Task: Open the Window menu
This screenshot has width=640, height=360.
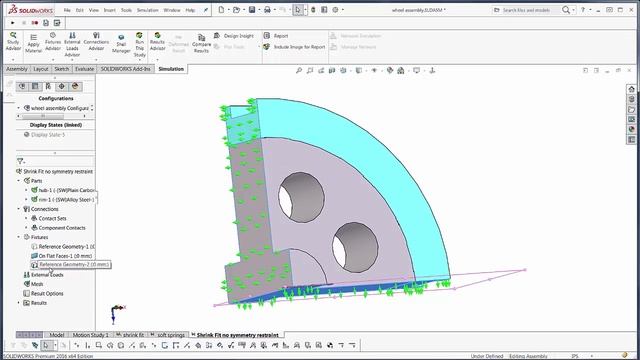Action: coord(172,10)
